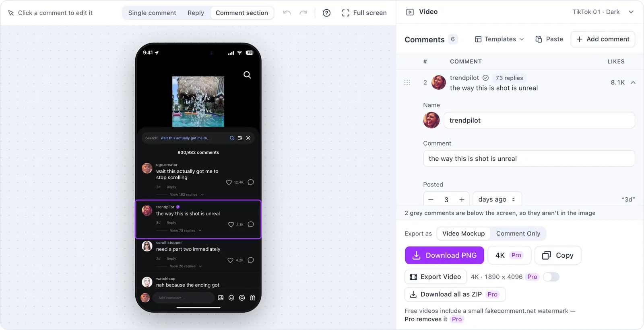Click Reply under scroll.stopper comment
This screenshot has height=330, width=644.
tap(171, 259)
